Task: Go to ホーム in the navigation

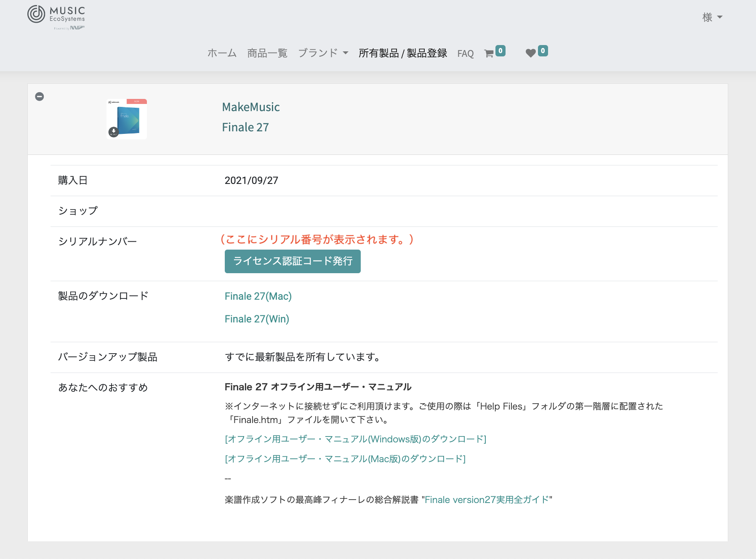Action: [x=222, y=53]
